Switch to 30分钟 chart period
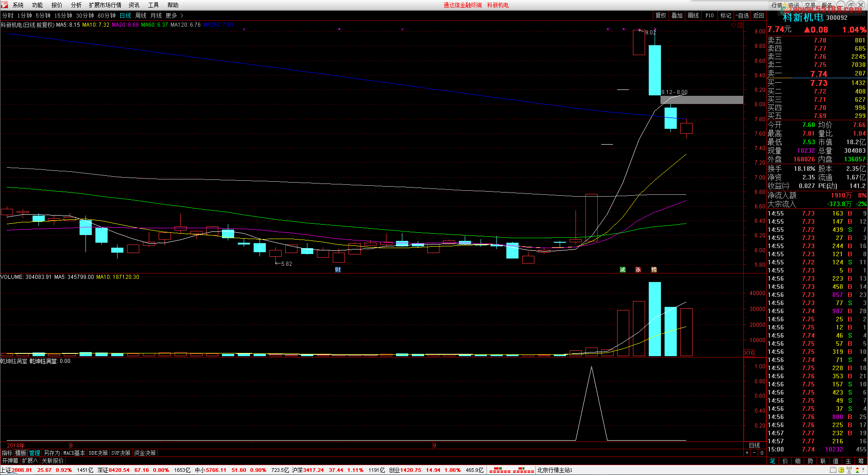 85,15
